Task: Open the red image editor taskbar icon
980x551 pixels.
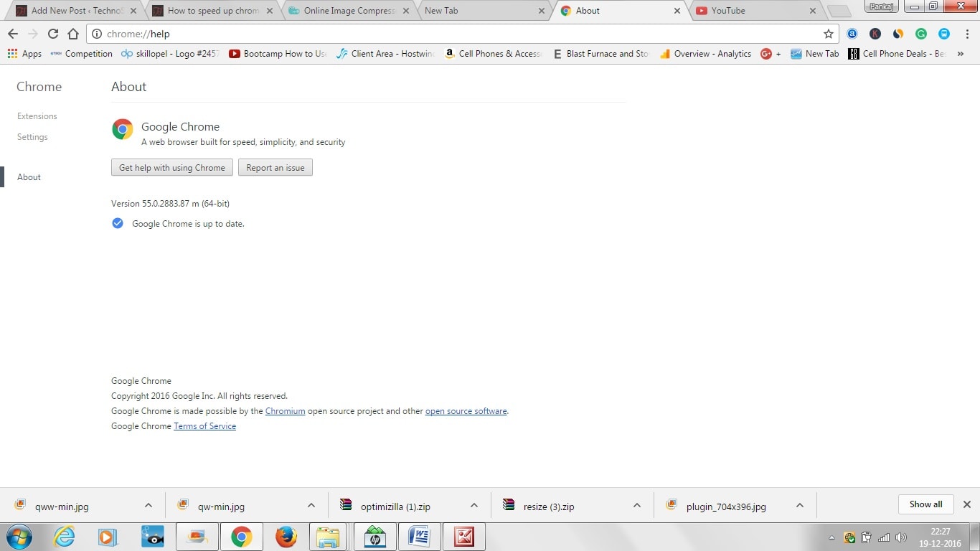Action: 464,537
